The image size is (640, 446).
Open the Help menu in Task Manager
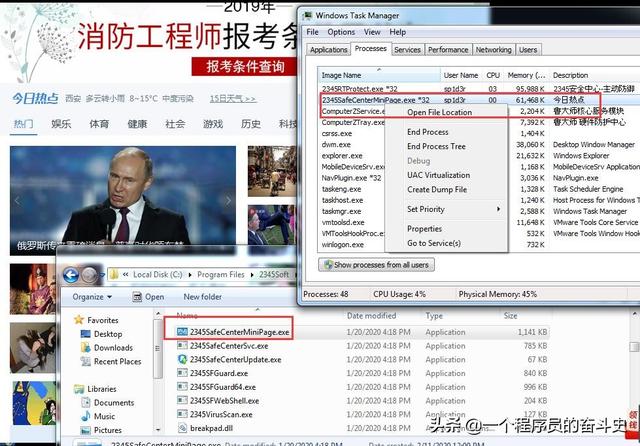[x=397, y=32]
